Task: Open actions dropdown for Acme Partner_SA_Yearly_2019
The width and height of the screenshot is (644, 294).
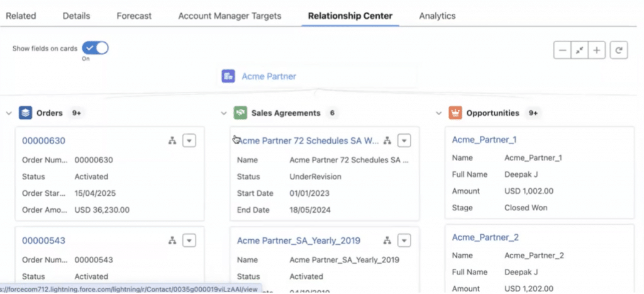Action: [404, 240]
